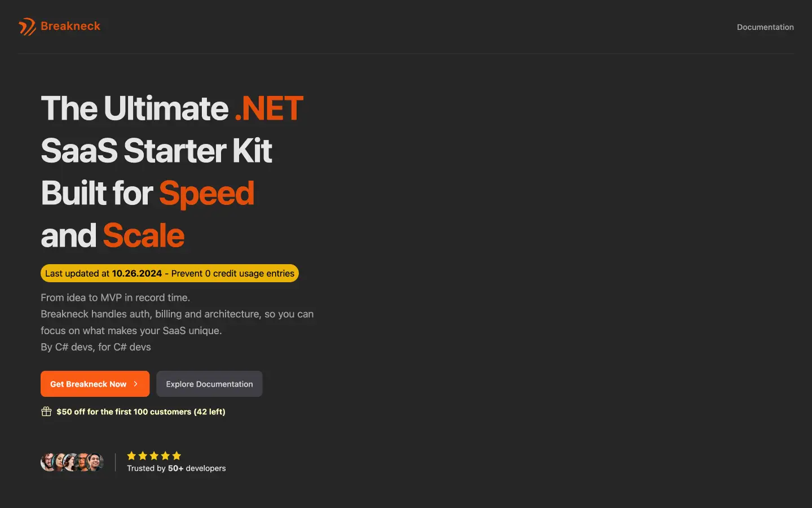Click the orange .NET word in the headline
Screen dimensions: 812x508
269,108
